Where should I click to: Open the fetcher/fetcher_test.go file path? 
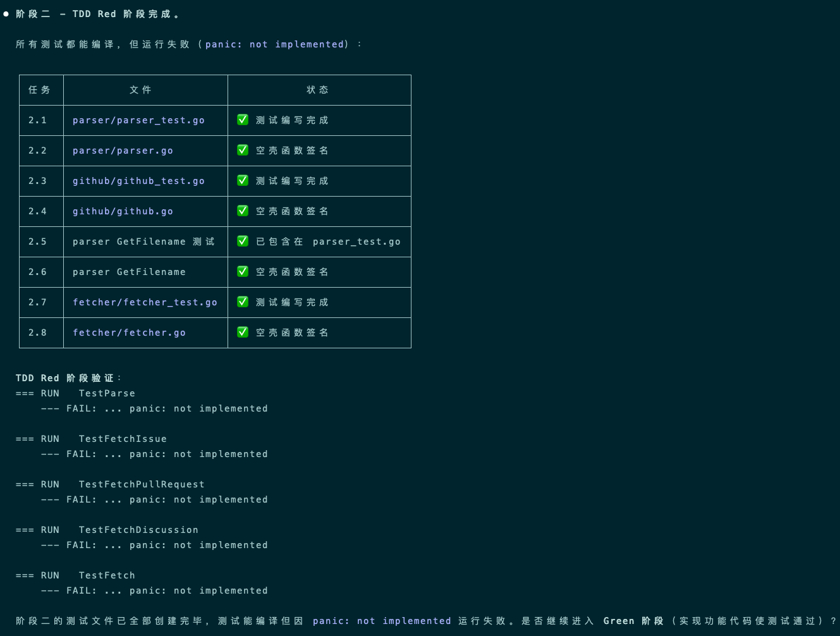click(x=145, y=302)
